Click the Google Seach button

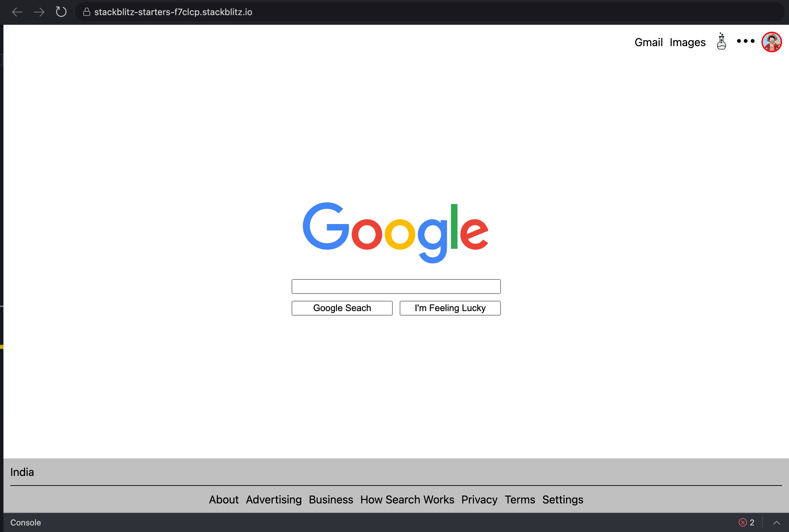coord(342,308)
